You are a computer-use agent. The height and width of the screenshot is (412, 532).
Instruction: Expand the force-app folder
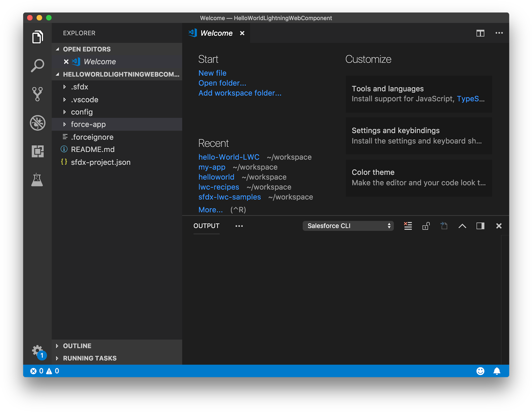click(117, 124)
